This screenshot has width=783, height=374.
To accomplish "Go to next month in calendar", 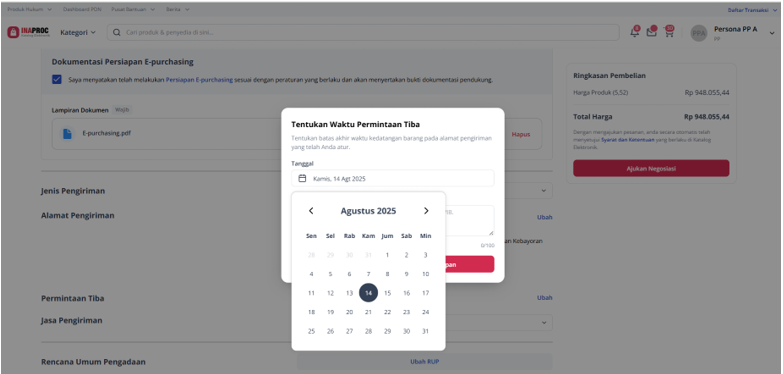I will point(426,211).
